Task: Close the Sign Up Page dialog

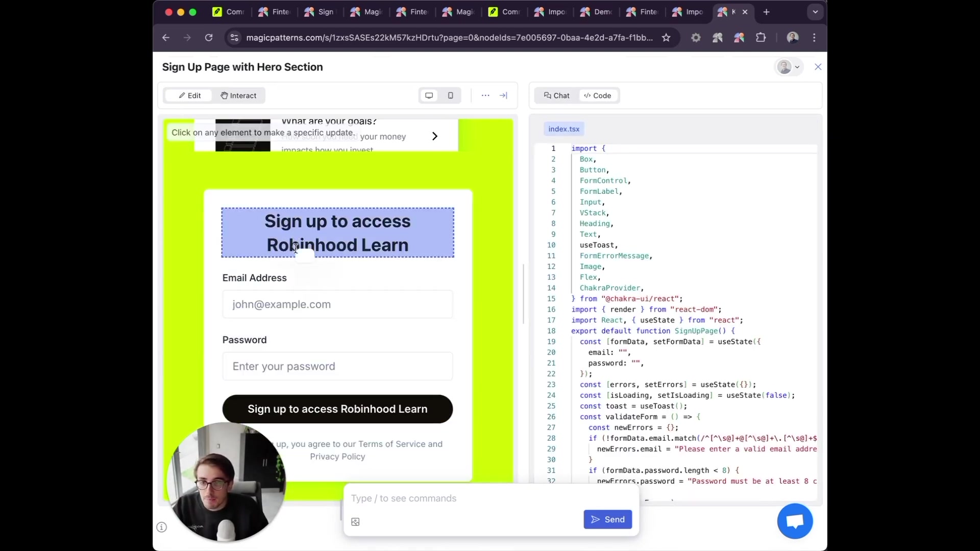Action: [x=818, y=67]
